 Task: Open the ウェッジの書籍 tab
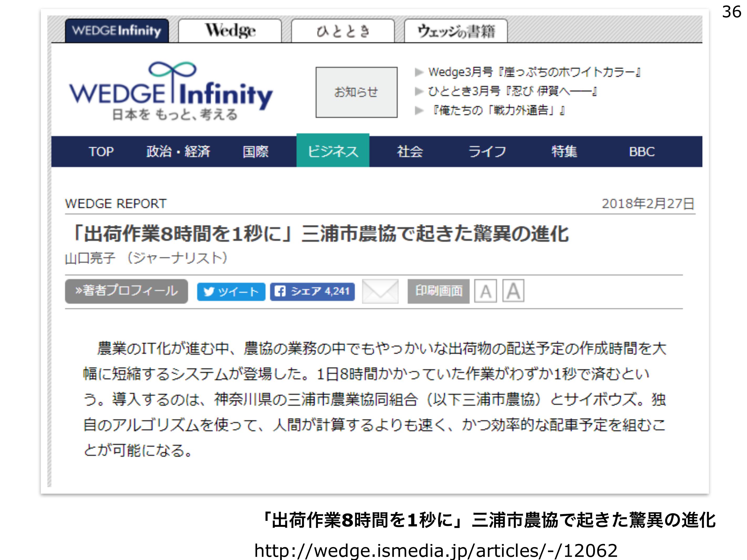pos(456,31)
